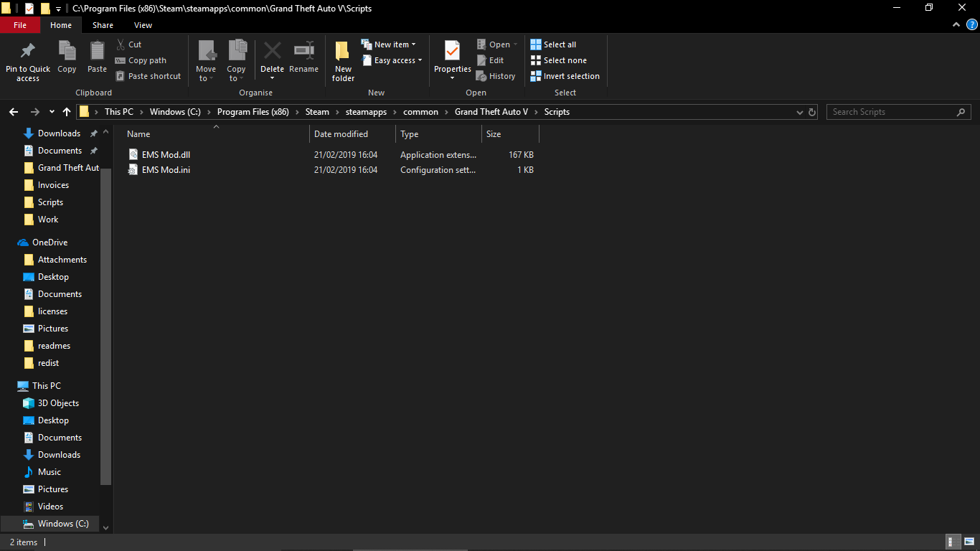Switch to the Share ribbon tab

[103, 25]
